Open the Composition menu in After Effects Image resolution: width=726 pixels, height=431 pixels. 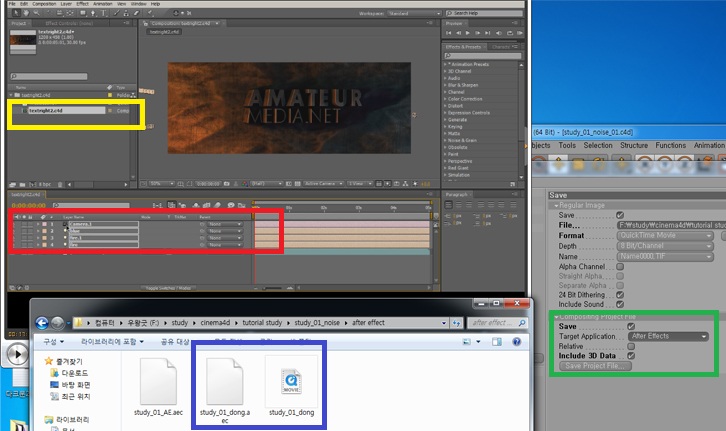[x=44, y=4]
